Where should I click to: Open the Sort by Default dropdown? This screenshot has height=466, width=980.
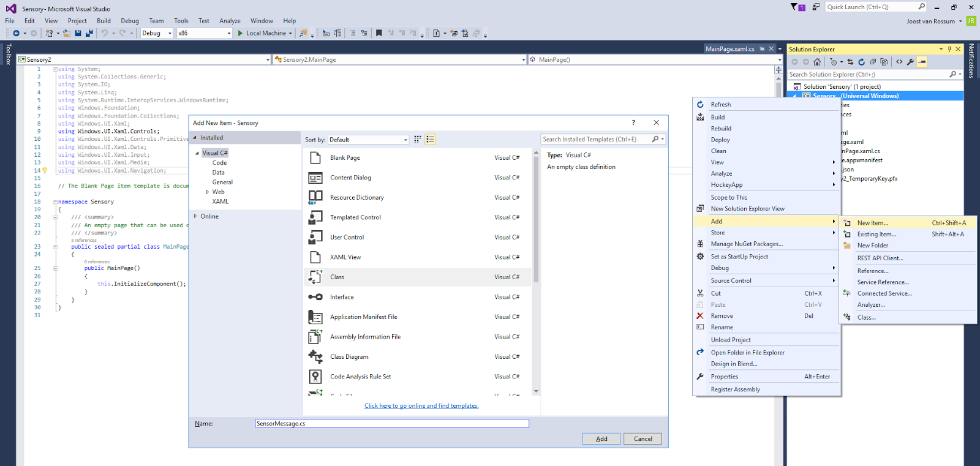click(x=368, y=140)
